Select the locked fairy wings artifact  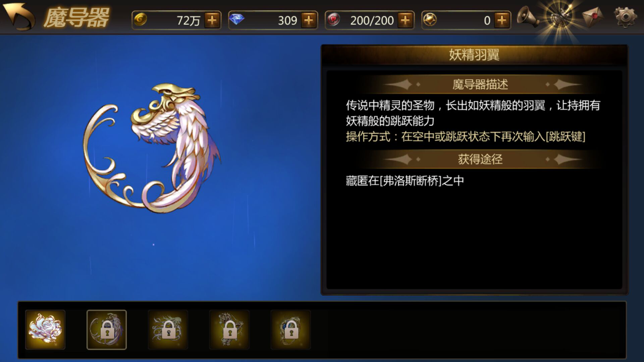click(107, 330)
